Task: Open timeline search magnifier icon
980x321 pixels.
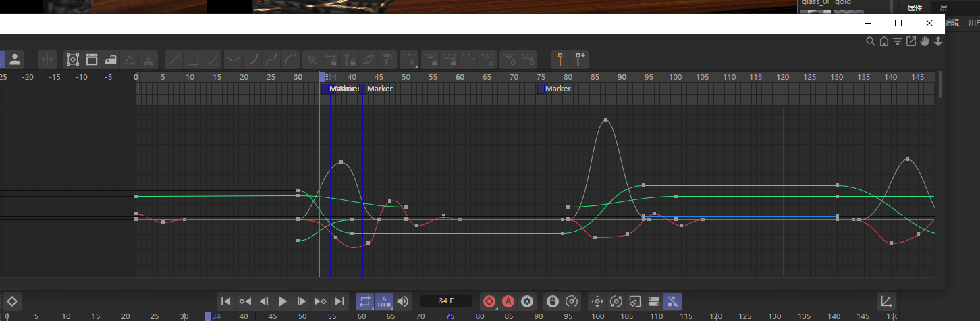Action: coord(871,41)
